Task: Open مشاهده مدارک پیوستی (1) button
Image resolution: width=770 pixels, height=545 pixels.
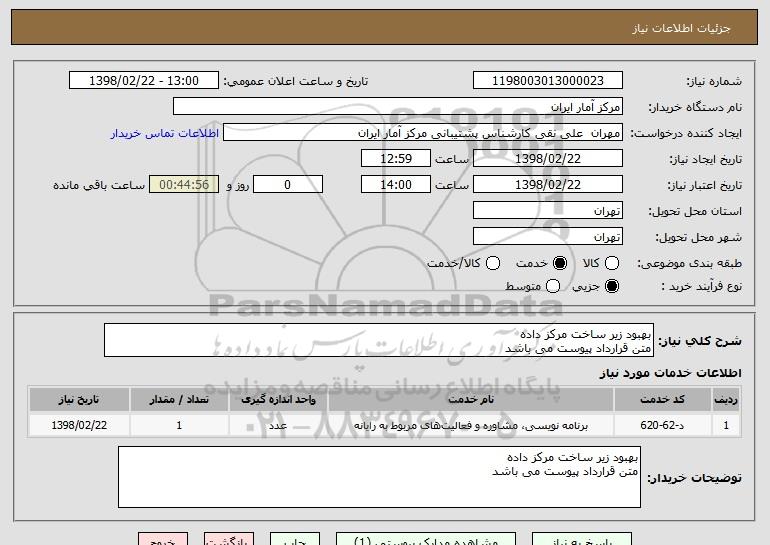Action: click(x=426, y=539)
